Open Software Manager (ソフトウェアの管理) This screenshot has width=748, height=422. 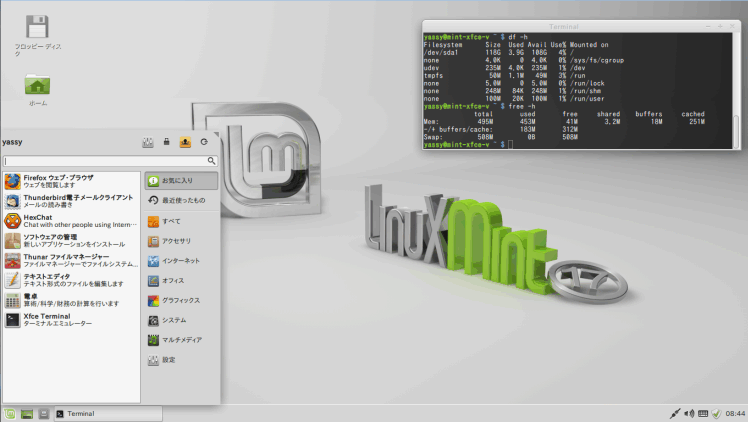click(72, 240)
